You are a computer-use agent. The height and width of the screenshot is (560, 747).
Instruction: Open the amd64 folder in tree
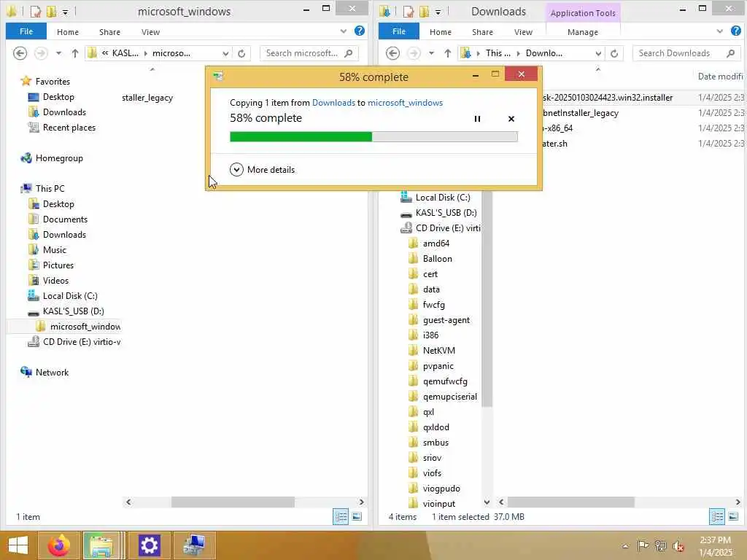[429, 244]
